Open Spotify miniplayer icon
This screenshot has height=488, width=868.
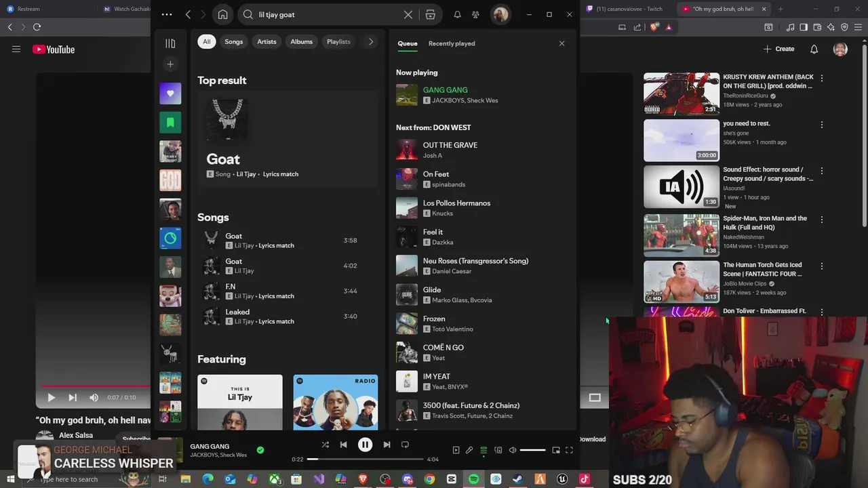click(x=556, y=450)
